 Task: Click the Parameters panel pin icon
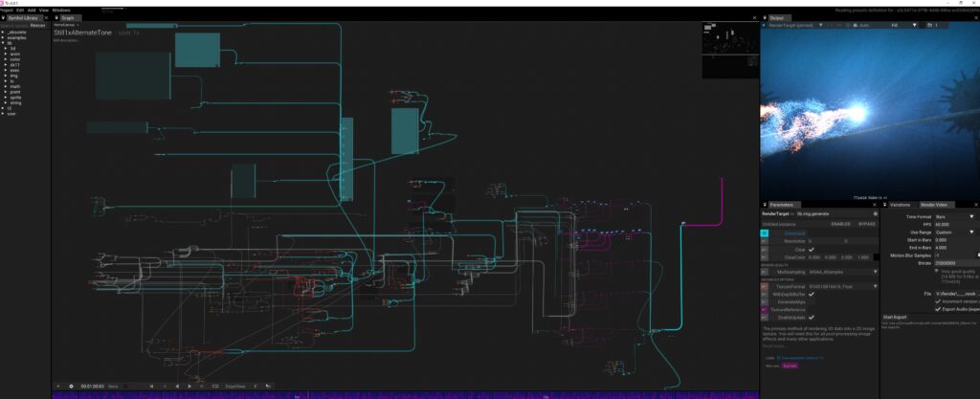click(x=766, y=204)
